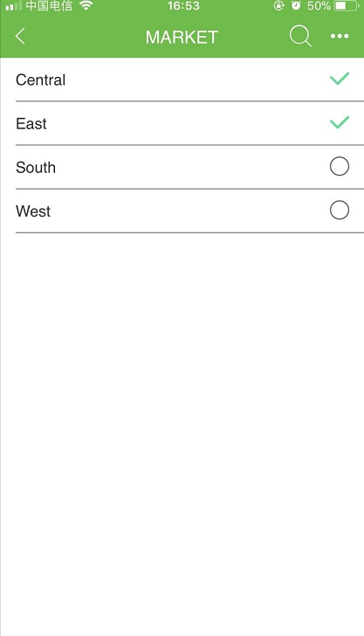Tap the West list row label

[33, 211]
